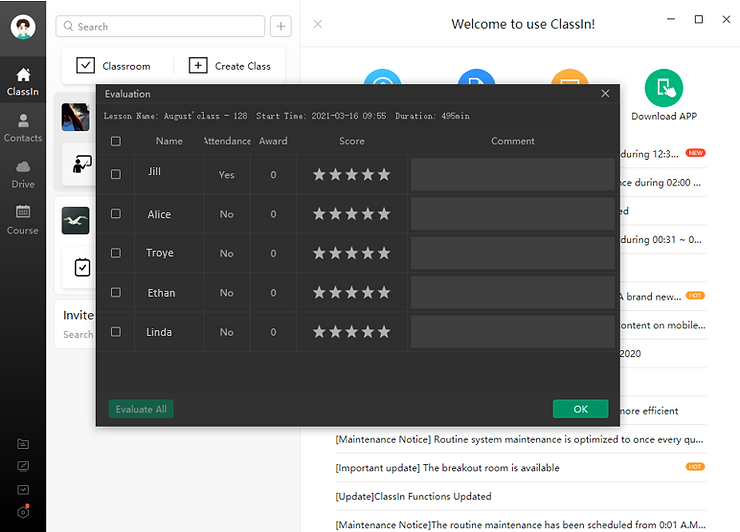
Task: Go to the Course calendar section
Action: click(23, 219)
